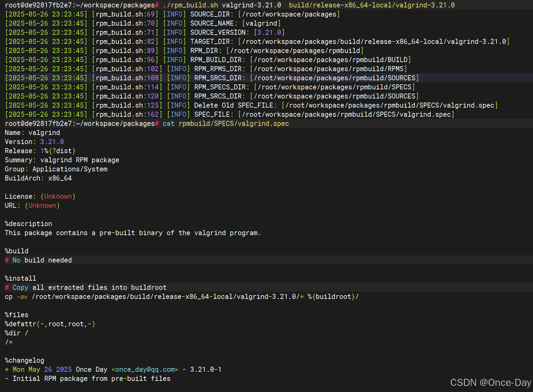Click 'This package contains a pre-built binary' line
533x392 pixels.
click(x=133, y=233)
